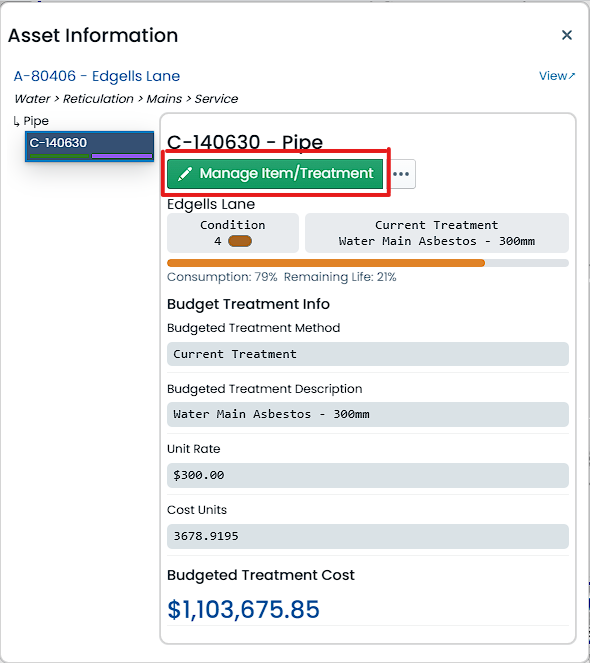The width and height of the screenshot is (590, 663).
Task: Click the green bar under C-140630
Action: tap(60, 156)
